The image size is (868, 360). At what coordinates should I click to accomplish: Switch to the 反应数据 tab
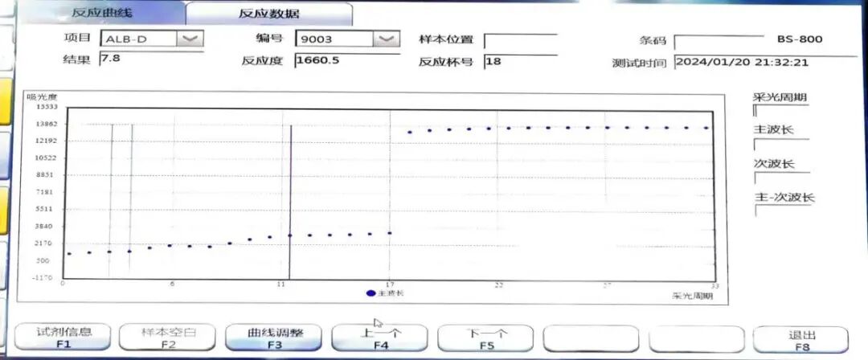[x=269, y=14]
